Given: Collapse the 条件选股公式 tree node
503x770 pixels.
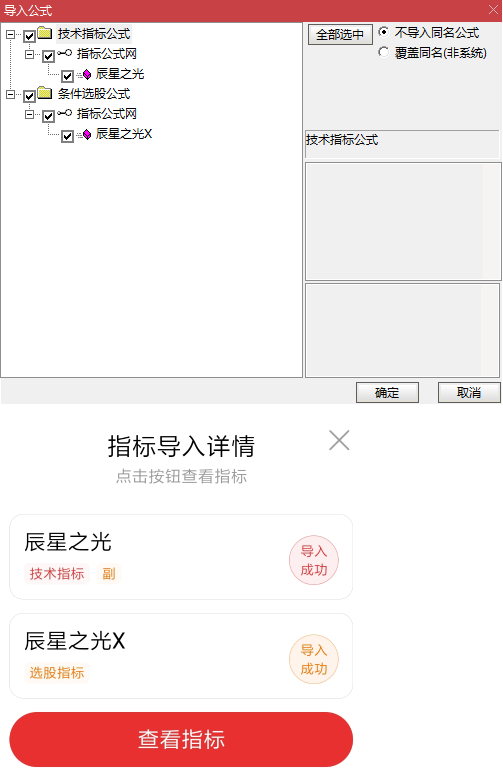Looking at the screenshot, I should [x=10, y=94].
